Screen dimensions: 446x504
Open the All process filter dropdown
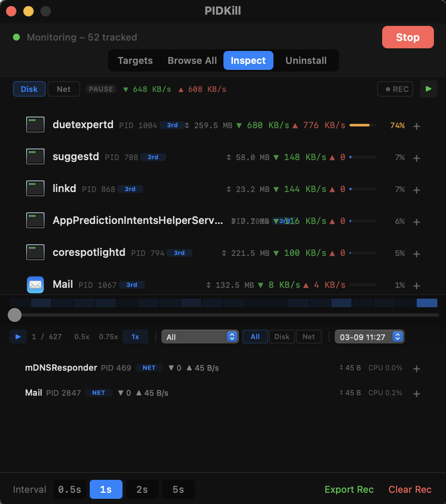click(x=200, y=337)
